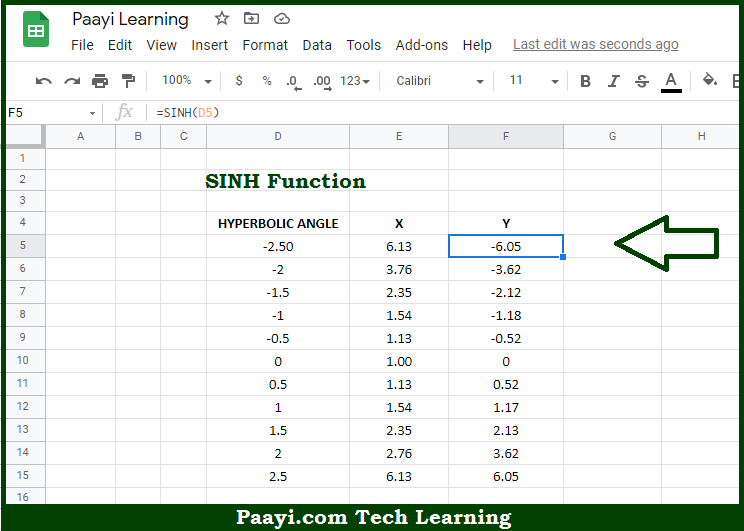Open the fill color picker

tap(710, 80)
